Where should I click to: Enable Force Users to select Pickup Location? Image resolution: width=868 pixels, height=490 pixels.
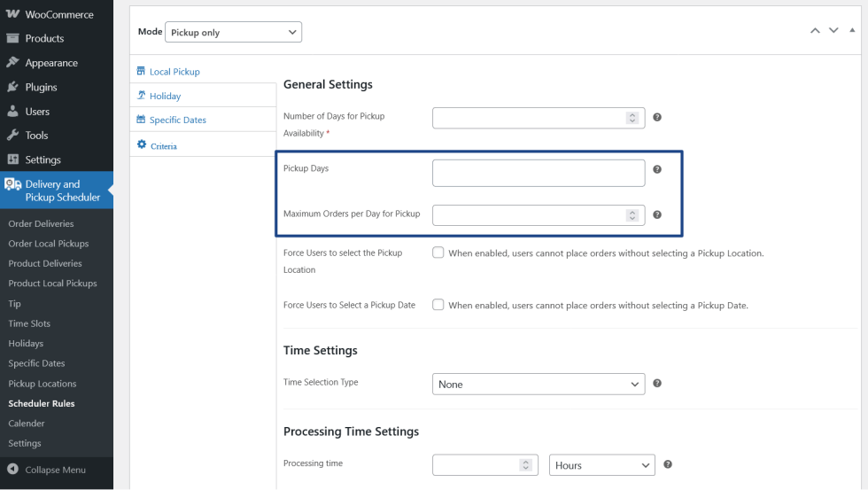438,253
